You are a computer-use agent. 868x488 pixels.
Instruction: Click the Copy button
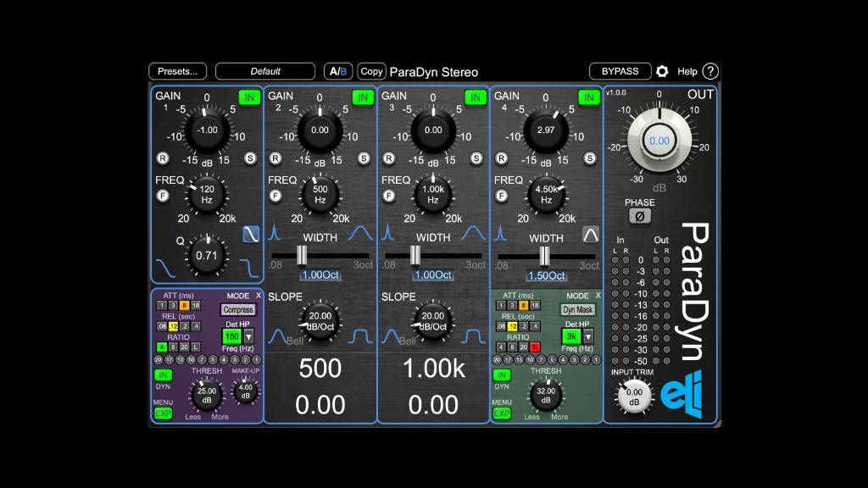371,71
